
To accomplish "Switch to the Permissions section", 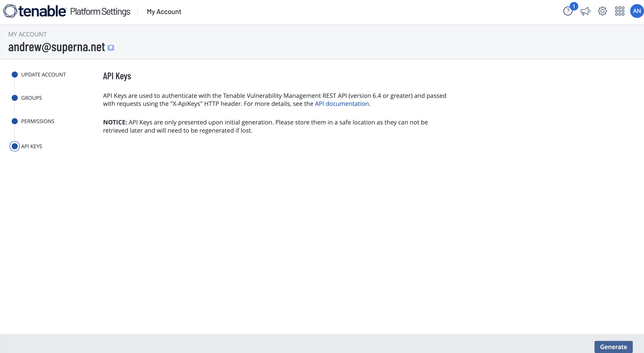I will tap(38, 121).
